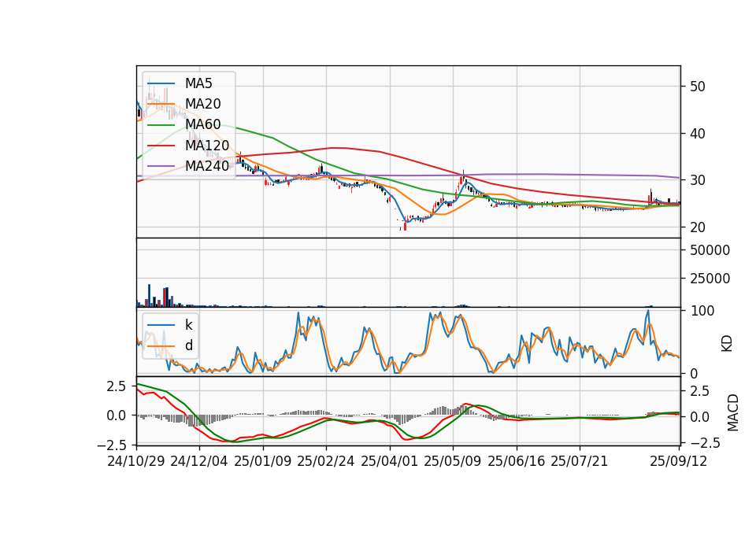
Task: Click the price axis value 40
Action: point(697,134)
